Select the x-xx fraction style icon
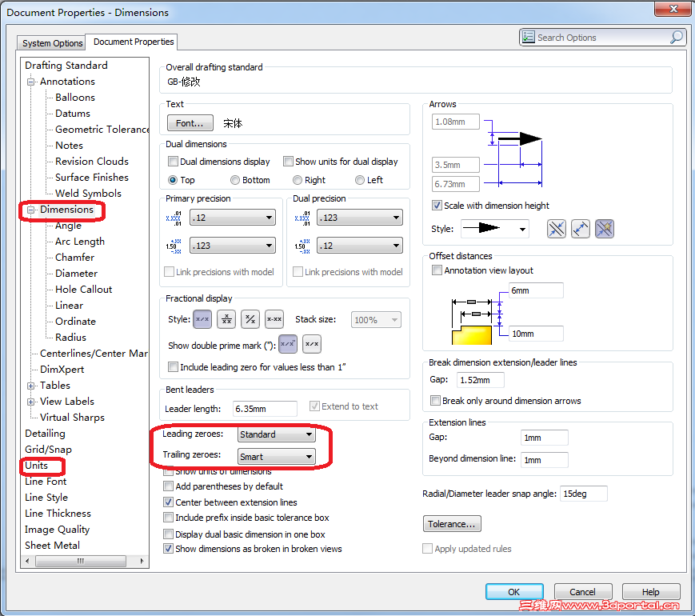The width and height of the screenshot is (695, 616). pyautogui.click(x=274, y=319)
